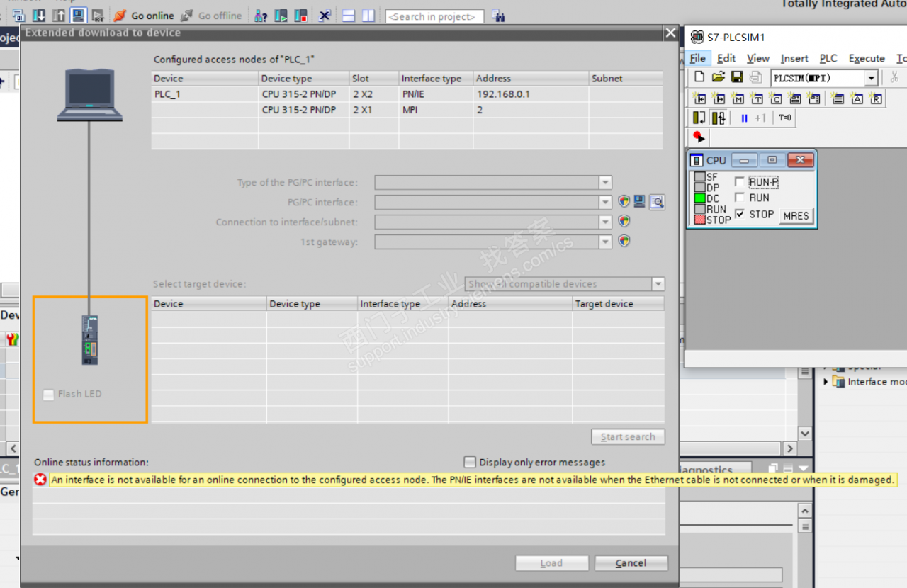
Task: Click the Load button
Action: pos(551,563)
